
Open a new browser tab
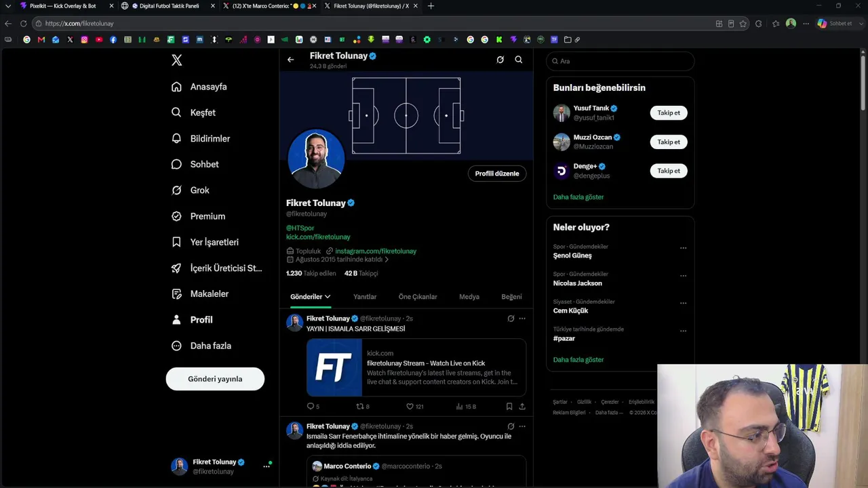click(431, 6)
